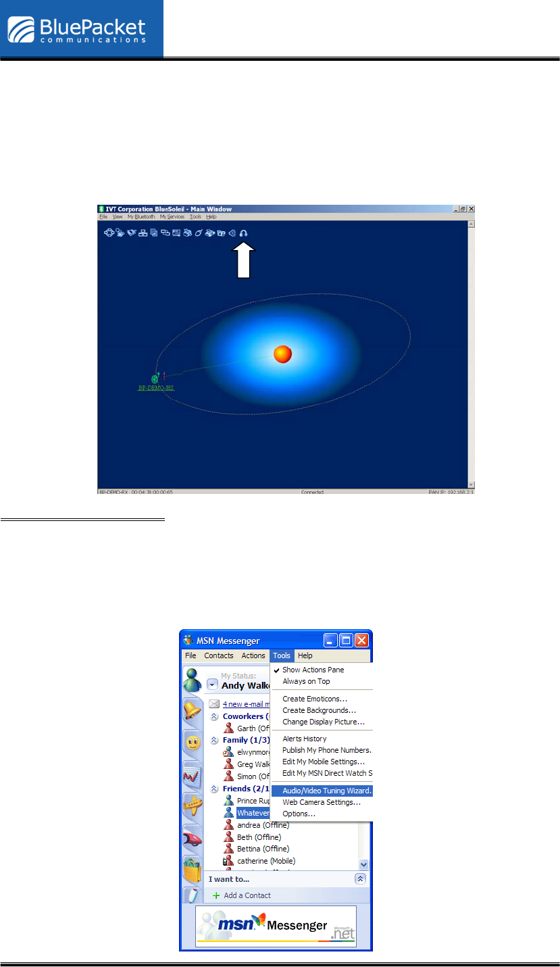Open the smiley face tab in MSN
The width and height of the screenshot is (560, 967).
(193, 743)
